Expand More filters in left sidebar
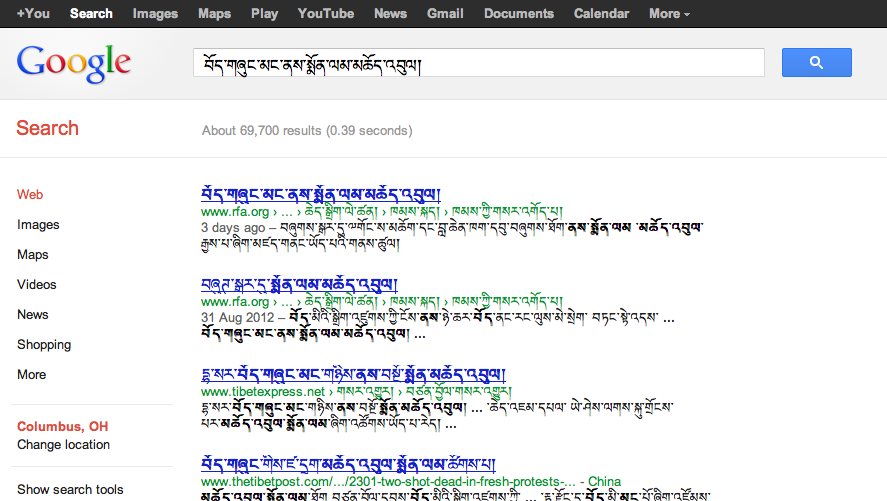 click(32, 374)
